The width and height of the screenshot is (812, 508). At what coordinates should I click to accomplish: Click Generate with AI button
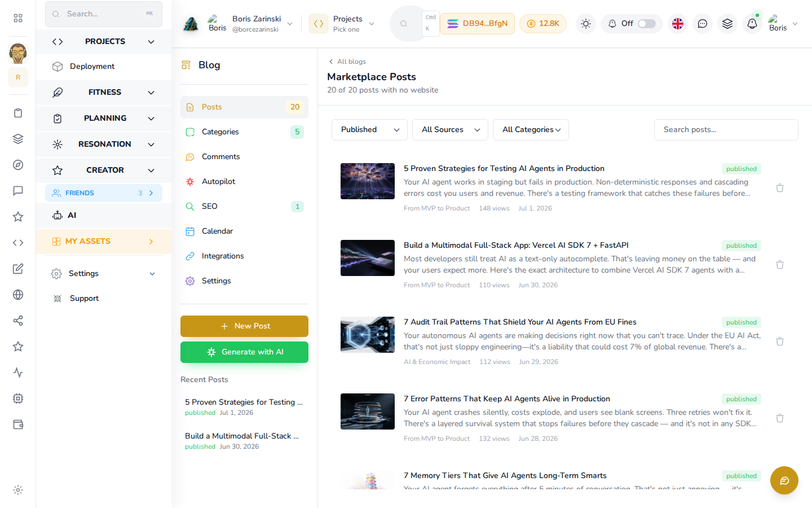point(244,352)
